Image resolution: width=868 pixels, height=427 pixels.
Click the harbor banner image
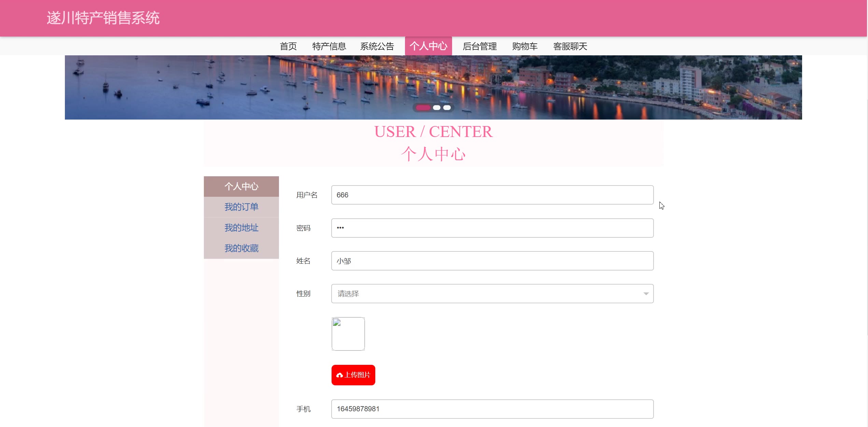433,87
